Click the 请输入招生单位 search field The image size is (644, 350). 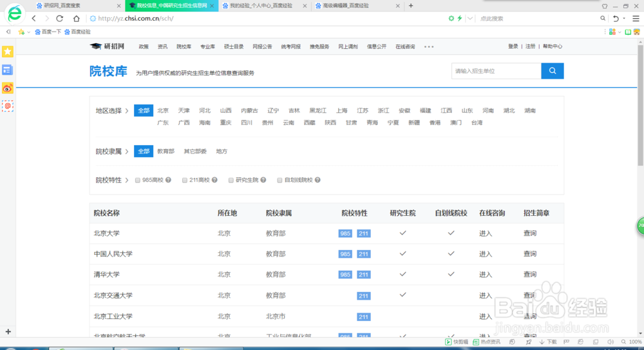pyautogui.click(x=496, y=71)
